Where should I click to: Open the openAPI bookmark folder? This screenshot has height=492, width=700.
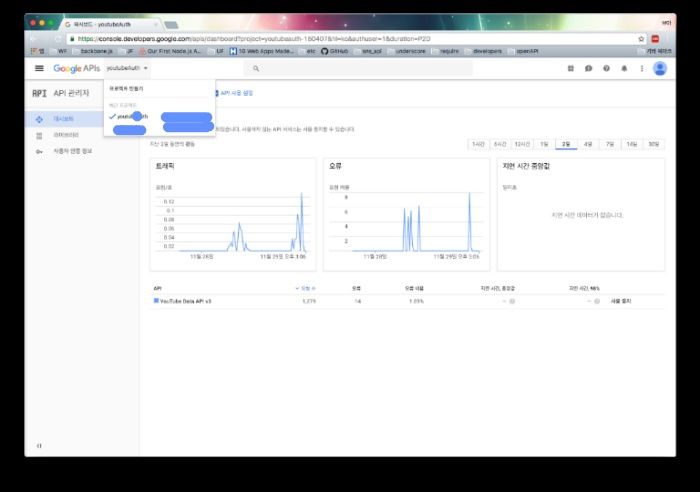523,51
